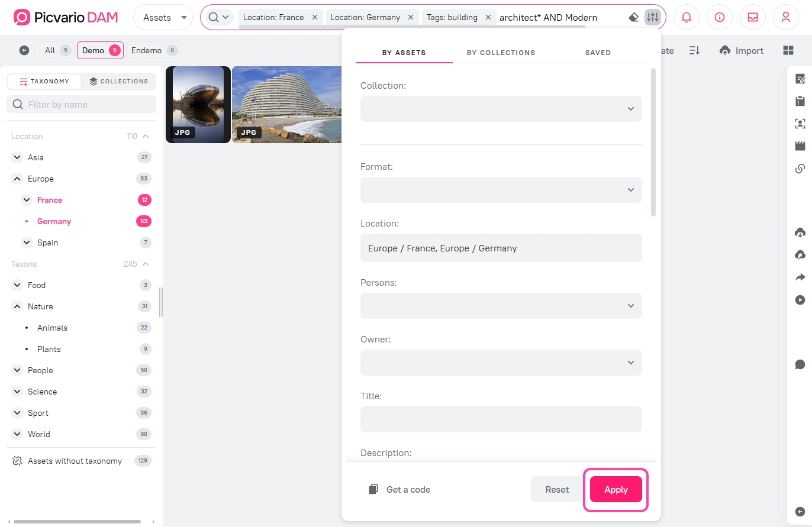
Task: Switch to Taxonomy view
Action: coord(44,82)
